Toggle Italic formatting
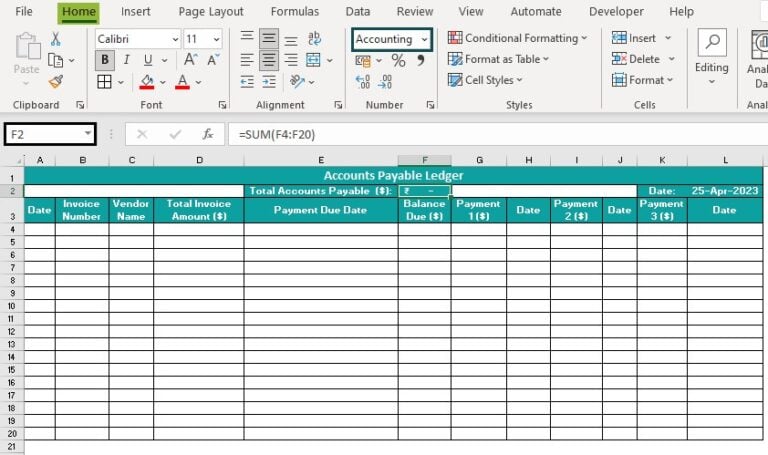 click(x=127, y=60)
